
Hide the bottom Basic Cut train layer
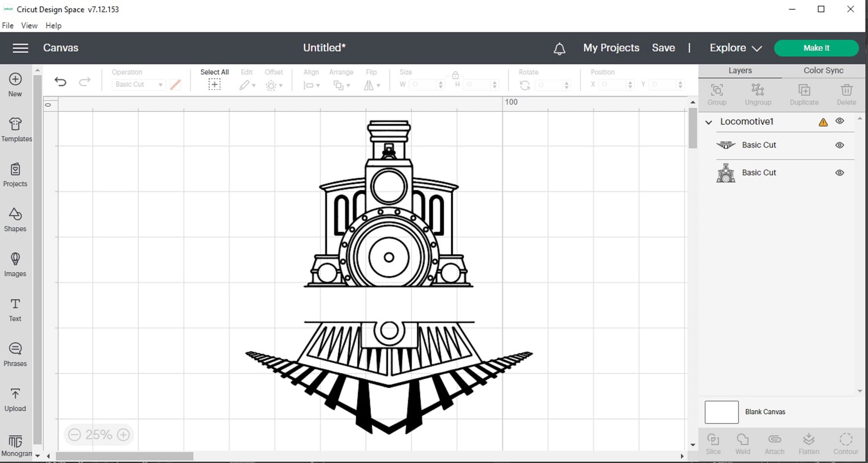click(x=840, y=173)
